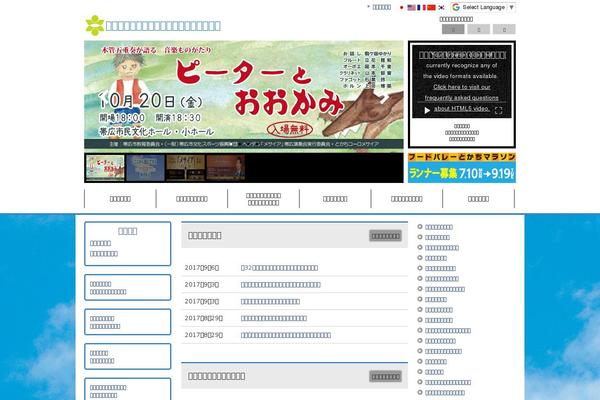Screen dimensions: 600x400
Task: Open the news link dated 2017/9/6
Action: point(279,268)
